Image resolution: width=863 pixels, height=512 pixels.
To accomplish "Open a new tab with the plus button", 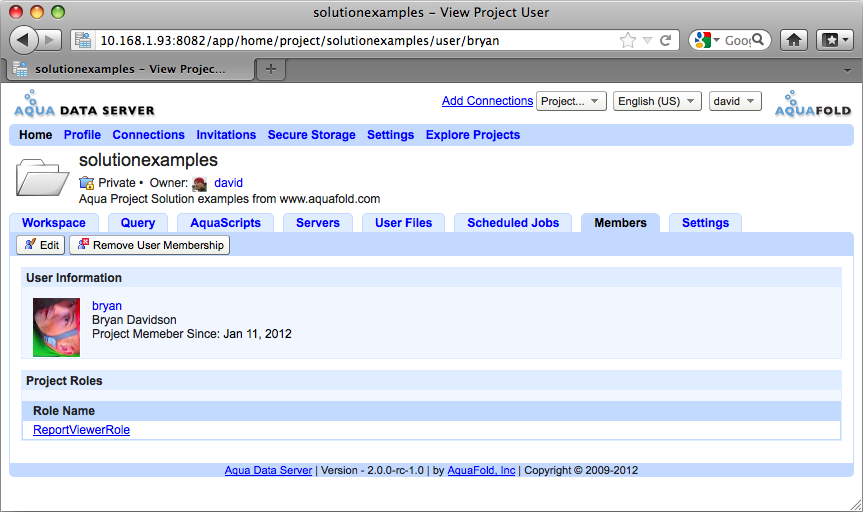I will coord(271,69).
